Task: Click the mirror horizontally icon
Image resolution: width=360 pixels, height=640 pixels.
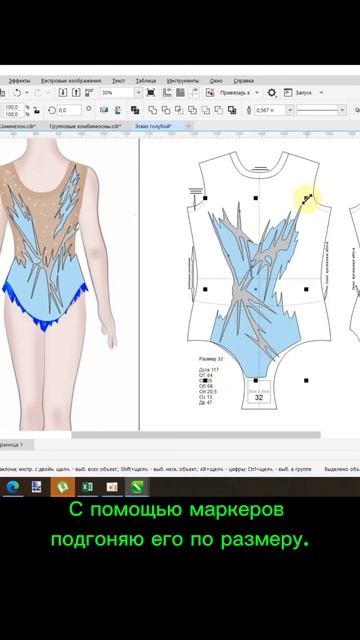Action: pos(104,110)
